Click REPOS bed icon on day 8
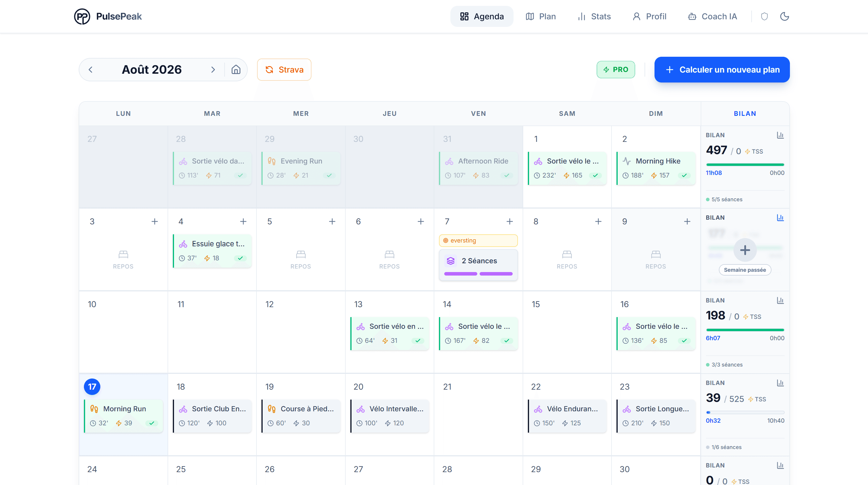Screen dimensions: 868x485 (x=567, y=254)
